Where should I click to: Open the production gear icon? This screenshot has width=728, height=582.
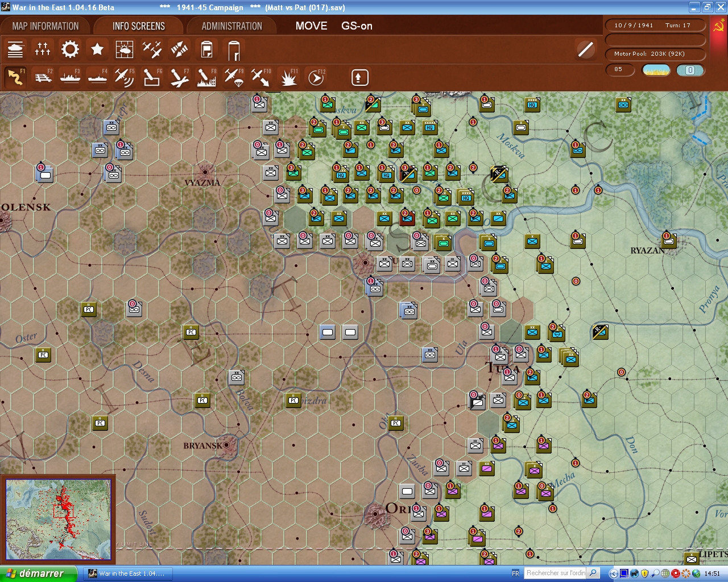point(70,49)
